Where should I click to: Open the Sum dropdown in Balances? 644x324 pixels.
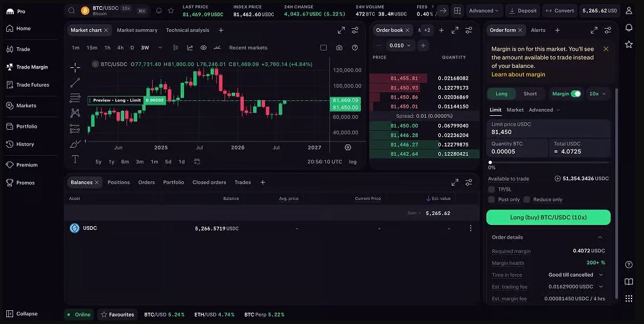[414, 213]
